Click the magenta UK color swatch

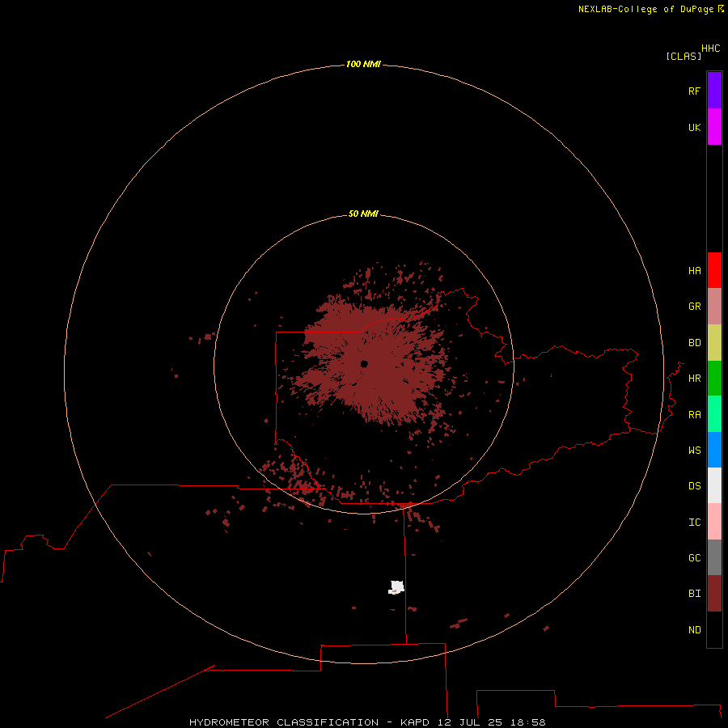tap(714, 127)
